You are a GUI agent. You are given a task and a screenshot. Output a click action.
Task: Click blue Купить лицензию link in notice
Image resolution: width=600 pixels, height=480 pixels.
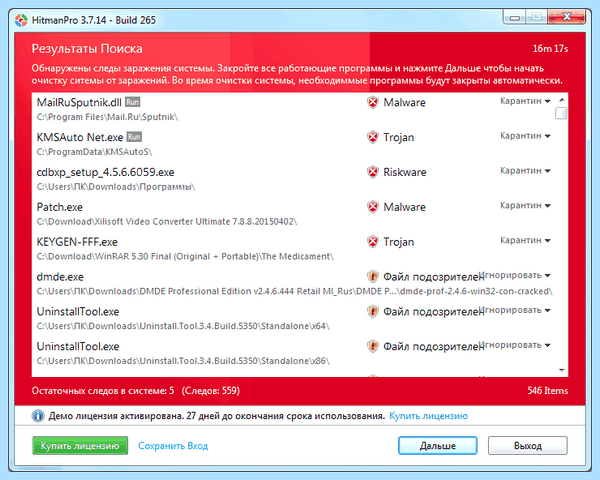tap(428, 416)
